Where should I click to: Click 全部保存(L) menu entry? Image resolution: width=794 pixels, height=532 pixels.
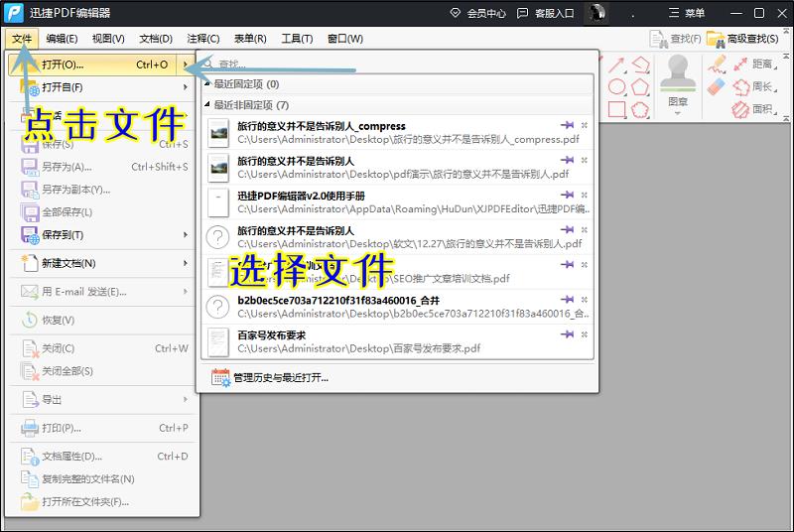(x=100, y=212)
